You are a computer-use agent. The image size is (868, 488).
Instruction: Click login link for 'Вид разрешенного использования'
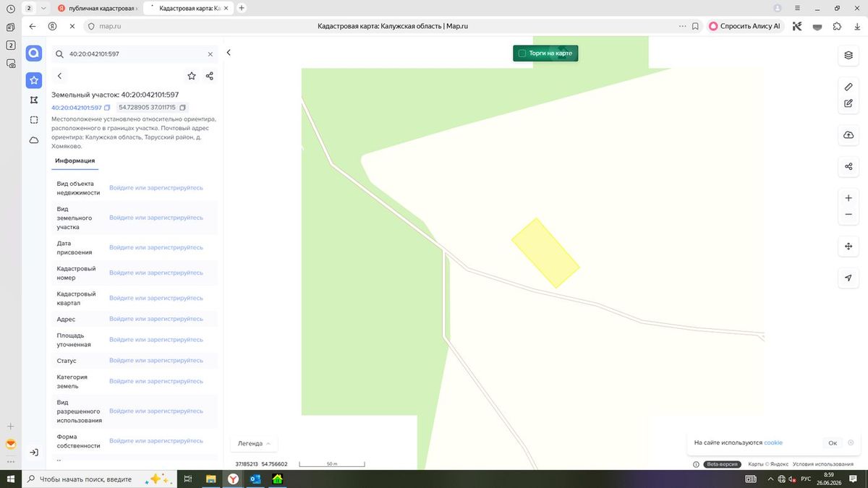pyautogui.click(x=156, y=411)
